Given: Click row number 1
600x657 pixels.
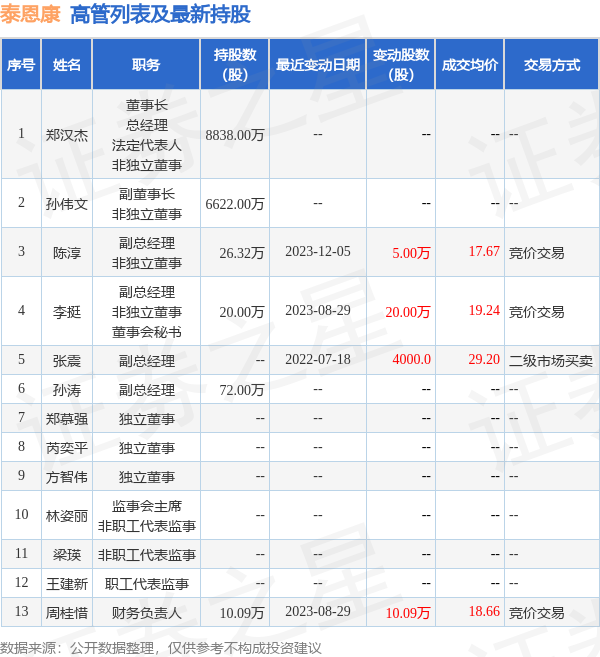Looking at the screenshot, I should click(x=21, y=134).
